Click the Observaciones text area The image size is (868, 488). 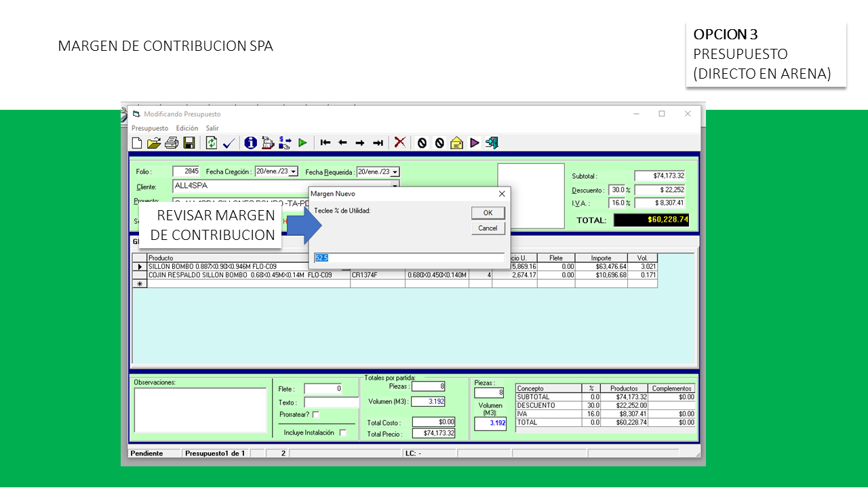[200, 410]
